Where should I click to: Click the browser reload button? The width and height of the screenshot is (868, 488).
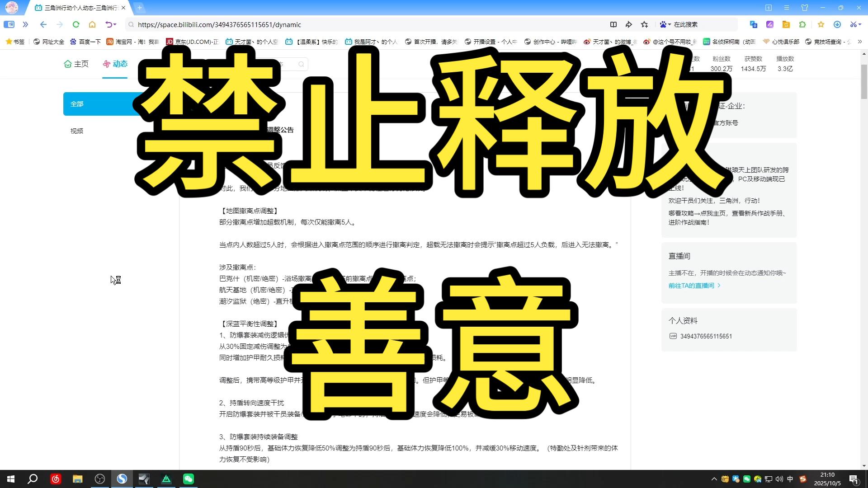pos(76,24)
